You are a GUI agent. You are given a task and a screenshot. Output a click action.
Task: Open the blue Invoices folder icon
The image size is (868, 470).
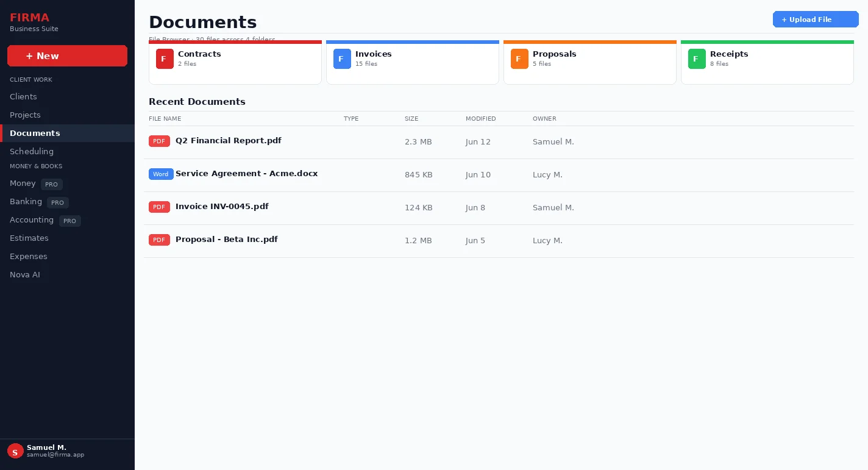coord(342,59)
